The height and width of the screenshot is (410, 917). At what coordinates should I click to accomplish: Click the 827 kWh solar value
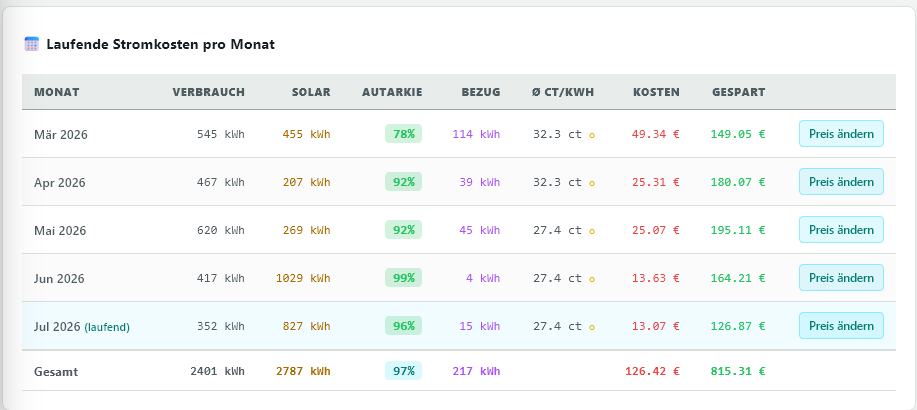coord(306,326)
